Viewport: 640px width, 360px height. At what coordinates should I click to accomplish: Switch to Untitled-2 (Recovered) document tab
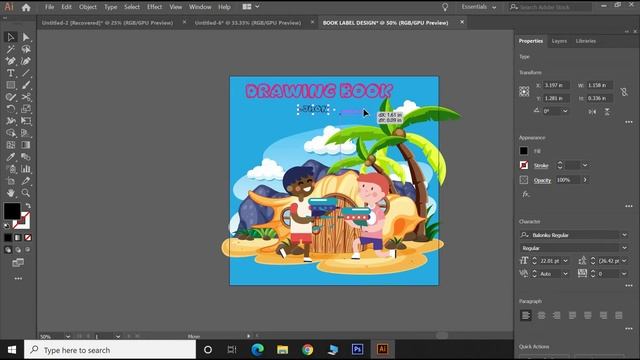[x=107, y=23]
